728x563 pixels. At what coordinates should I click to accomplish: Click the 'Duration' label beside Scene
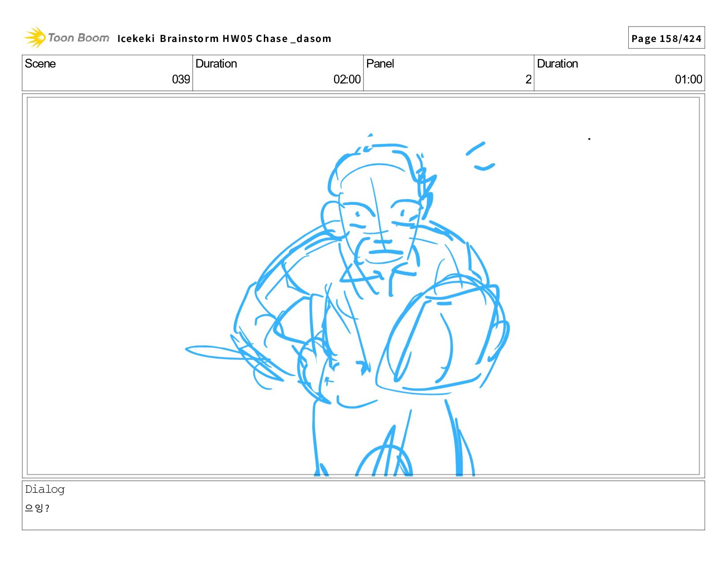pos(216,64)
